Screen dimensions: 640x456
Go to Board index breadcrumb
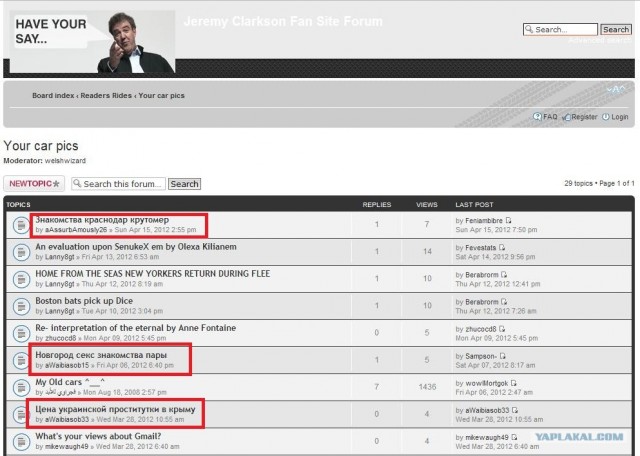click(x=54, y=95)
